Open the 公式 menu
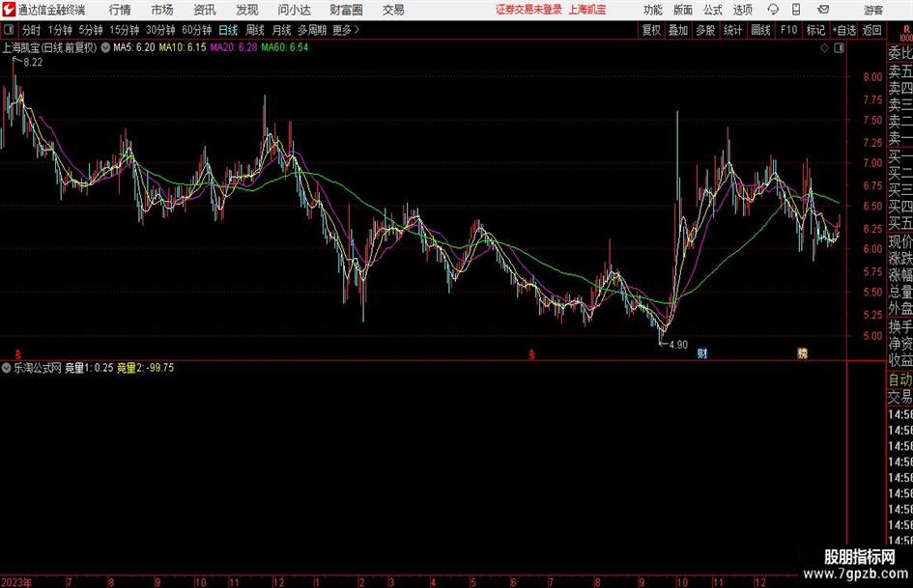Image resolution: width=913 pixels, height=588 pixels. (713, 10)
